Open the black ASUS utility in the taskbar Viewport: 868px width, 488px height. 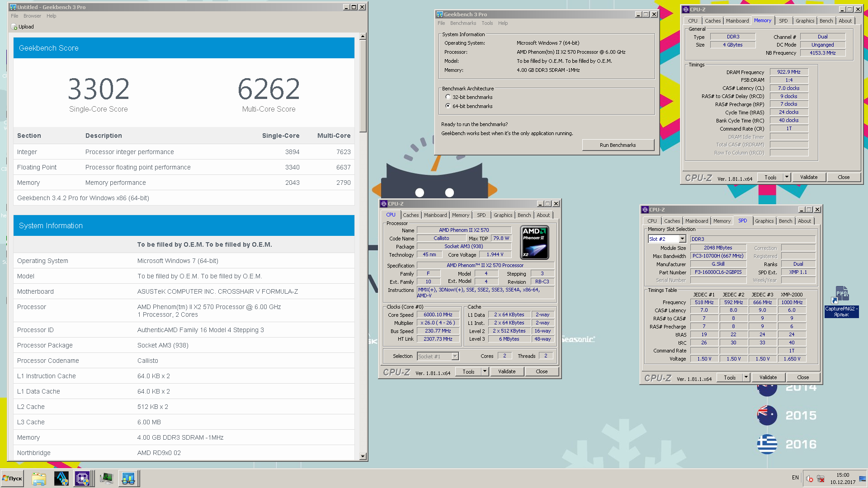click(x=61, y=479)
